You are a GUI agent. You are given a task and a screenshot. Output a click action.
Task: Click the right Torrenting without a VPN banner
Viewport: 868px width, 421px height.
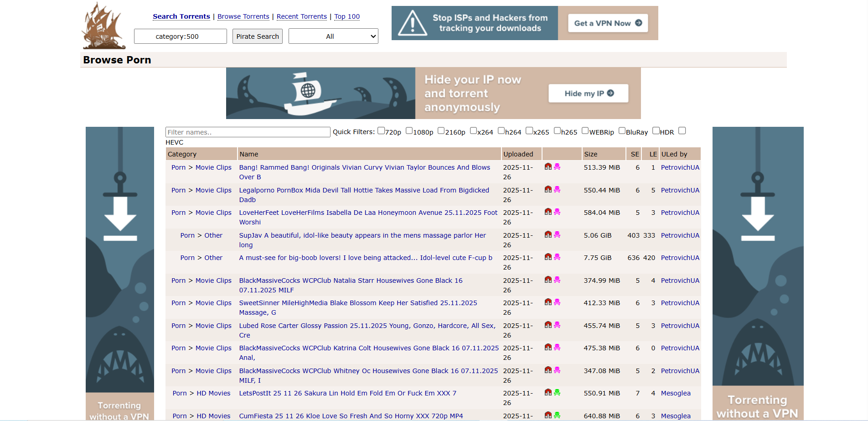pos(758,274)
